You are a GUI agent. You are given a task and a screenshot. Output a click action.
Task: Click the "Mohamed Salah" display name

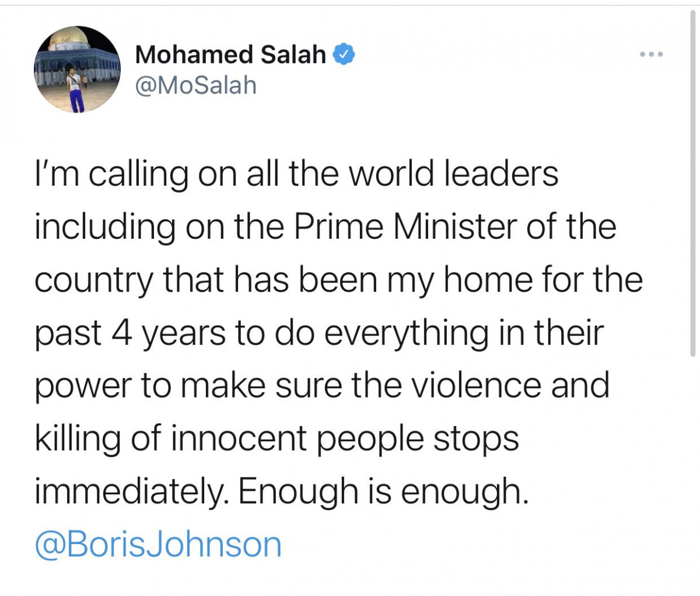tap(230, 55)
